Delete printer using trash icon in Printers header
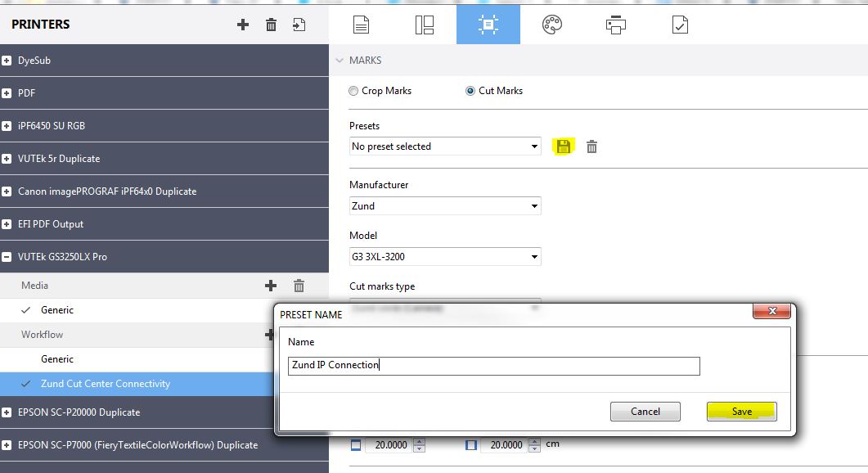This screenshot has height=473, width=868. point(271,25)
